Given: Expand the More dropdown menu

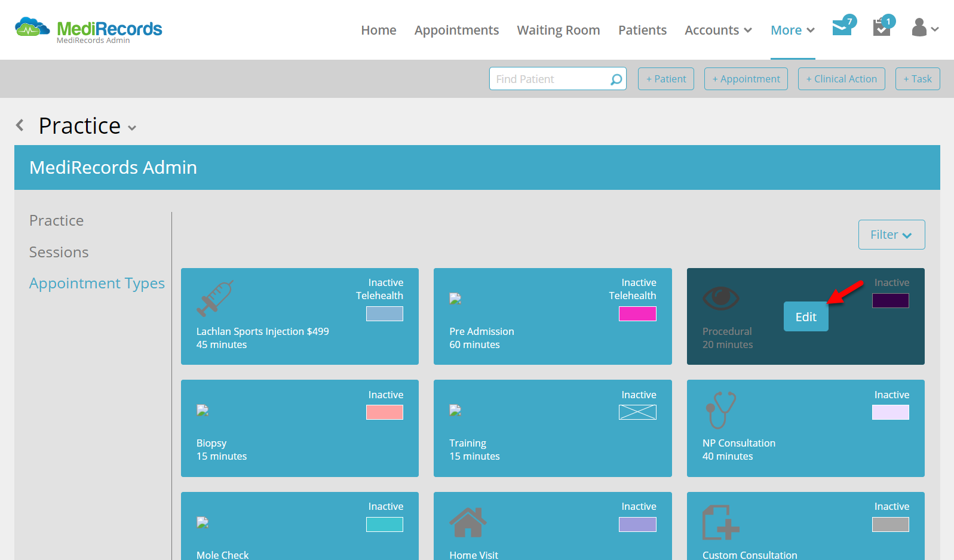Looking at the screenshot, I should [793, 30].
